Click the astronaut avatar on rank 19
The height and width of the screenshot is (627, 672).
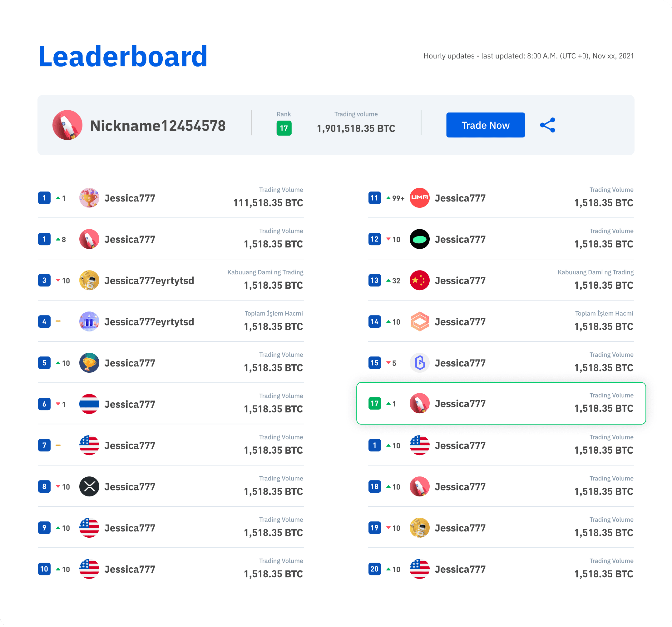[x=419, y=528]
